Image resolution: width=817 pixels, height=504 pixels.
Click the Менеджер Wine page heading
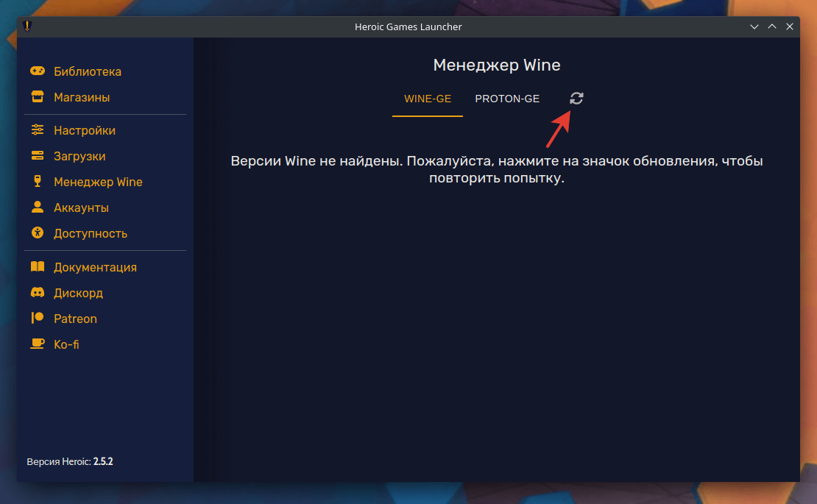pos(497,65)
